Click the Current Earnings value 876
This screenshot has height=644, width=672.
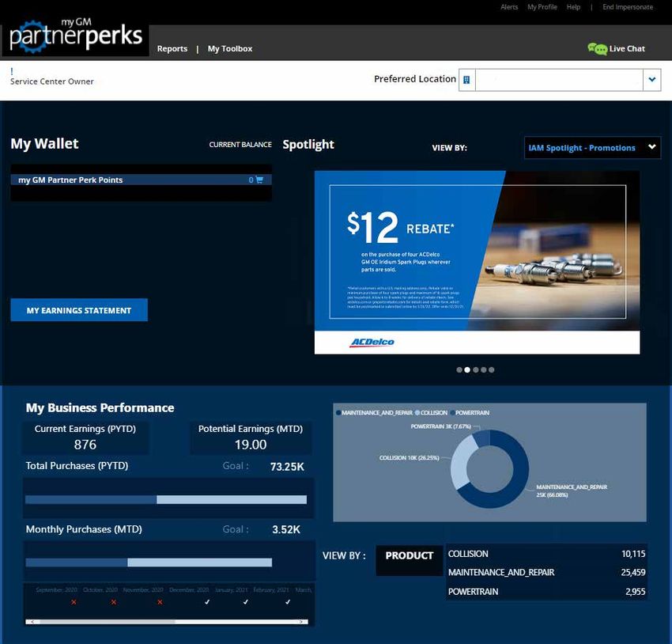(x=85, y=445)
